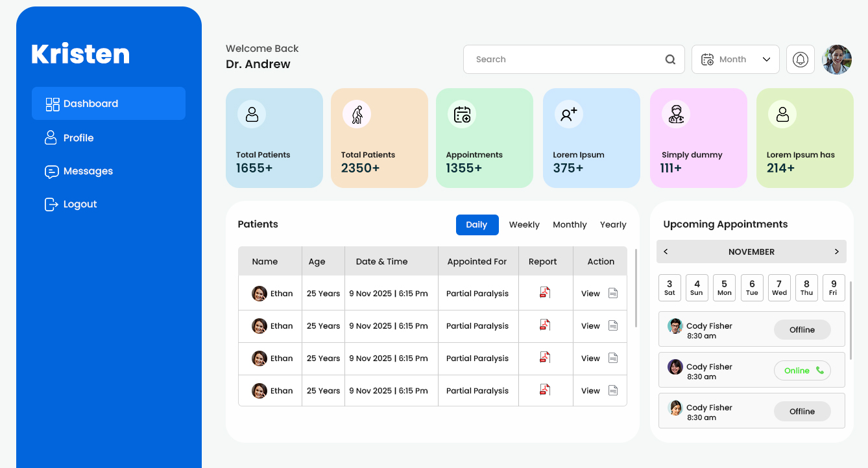
Task: Go to next month after November
Action: click(836, 252)
